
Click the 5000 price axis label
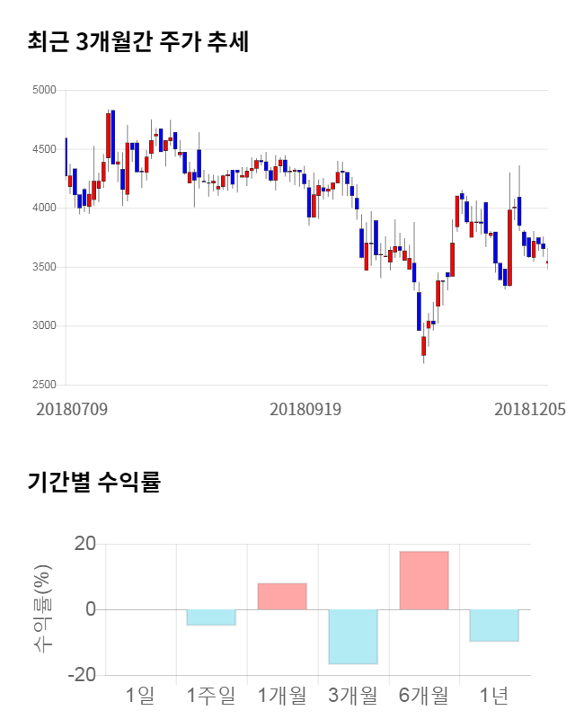[43, 90]
